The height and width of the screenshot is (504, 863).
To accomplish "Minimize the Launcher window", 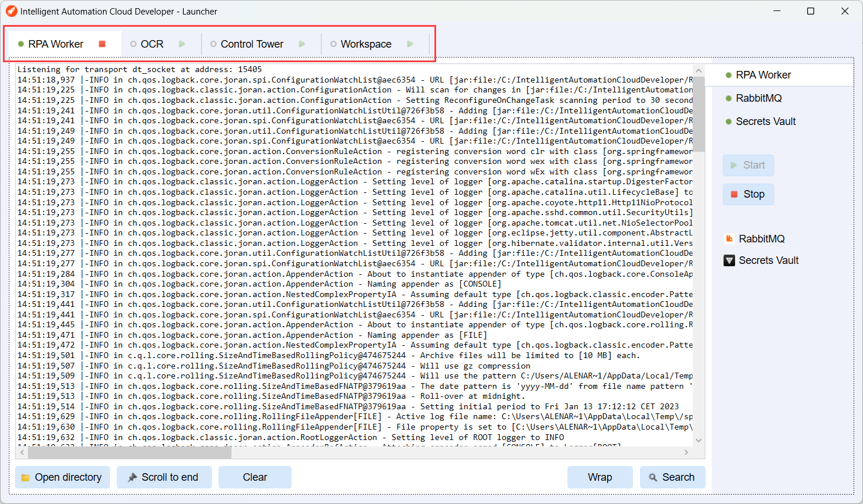I will coord(777,11).
